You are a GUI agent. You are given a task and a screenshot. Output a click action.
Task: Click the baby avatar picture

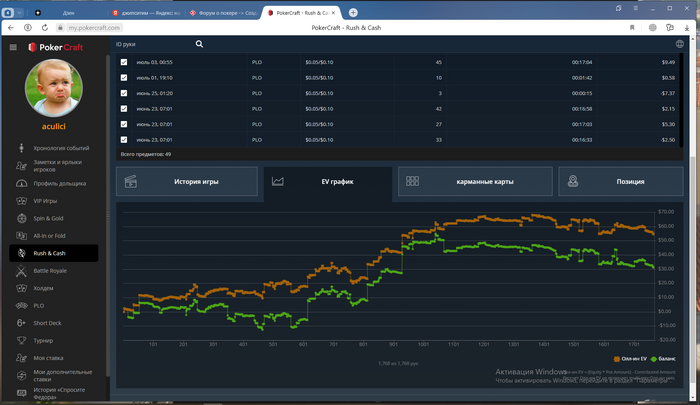[x=54, y=88]
